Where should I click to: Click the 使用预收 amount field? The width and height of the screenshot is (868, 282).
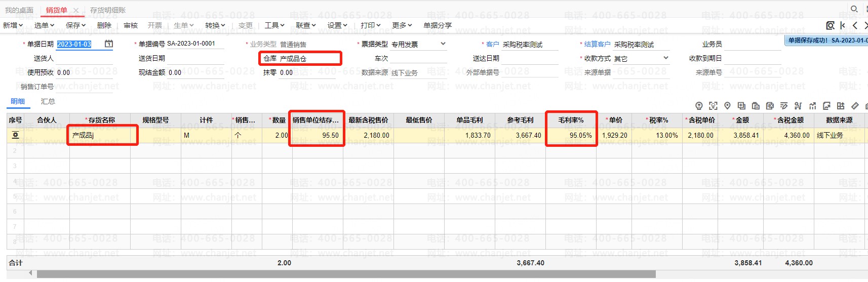pyautogui.click(x=84, y=72)
